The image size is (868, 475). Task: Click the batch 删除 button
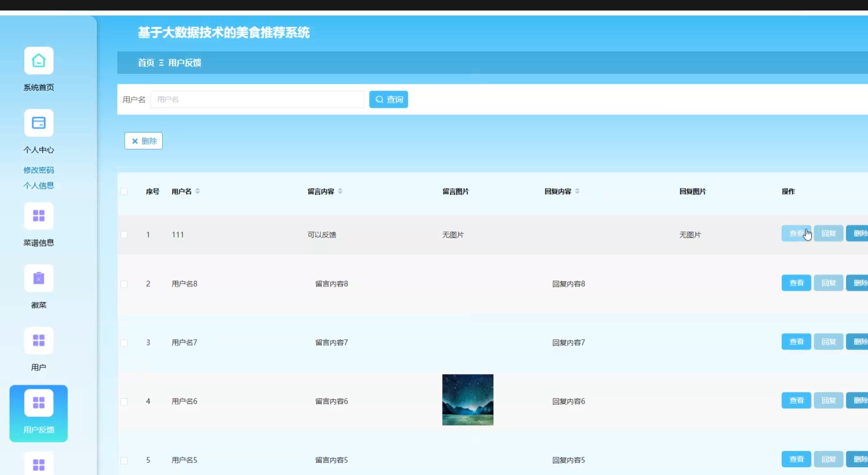[144, 141]
